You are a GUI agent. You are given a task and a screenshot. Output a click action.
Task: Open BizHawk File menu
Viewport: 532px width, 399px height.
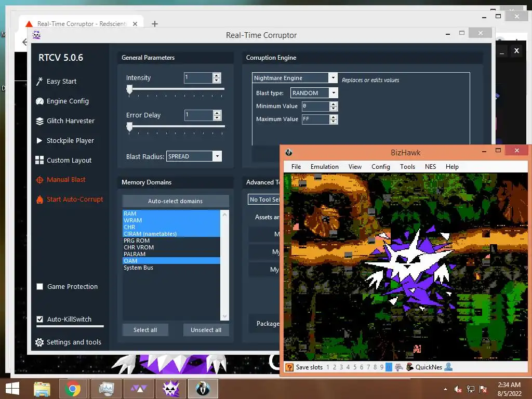pyautogui.click(x=296, y=167)
